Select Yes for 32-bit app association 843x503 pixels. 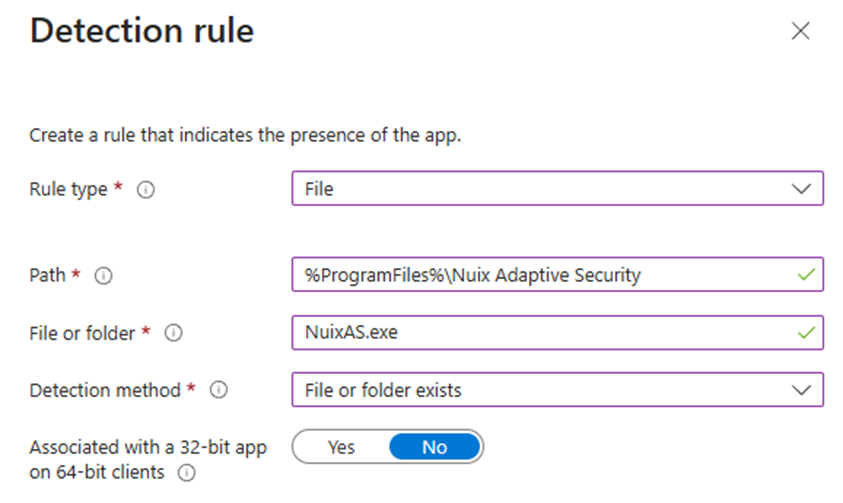(x=341, y=447)
